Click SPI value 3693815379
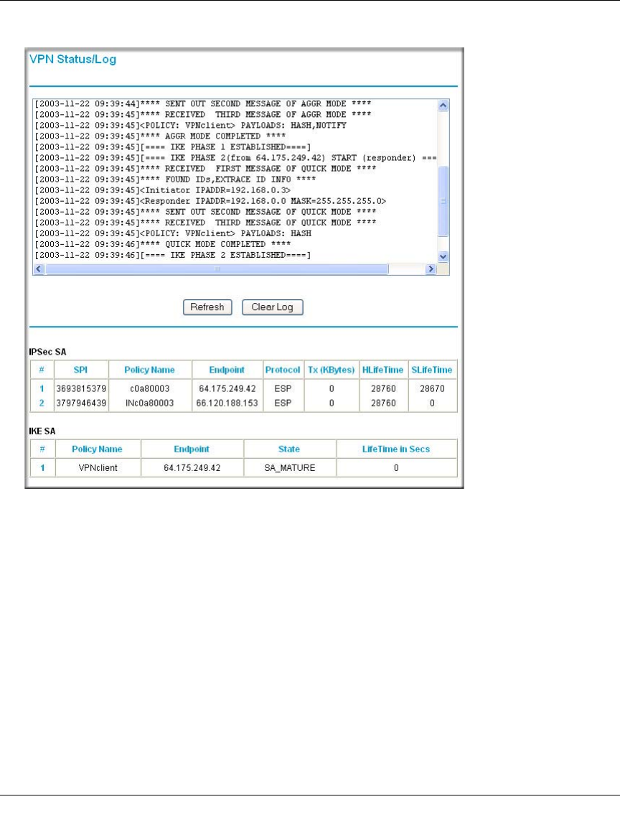Image resolution: width=620 pixels, height=840 pixels. pos(81,388)
